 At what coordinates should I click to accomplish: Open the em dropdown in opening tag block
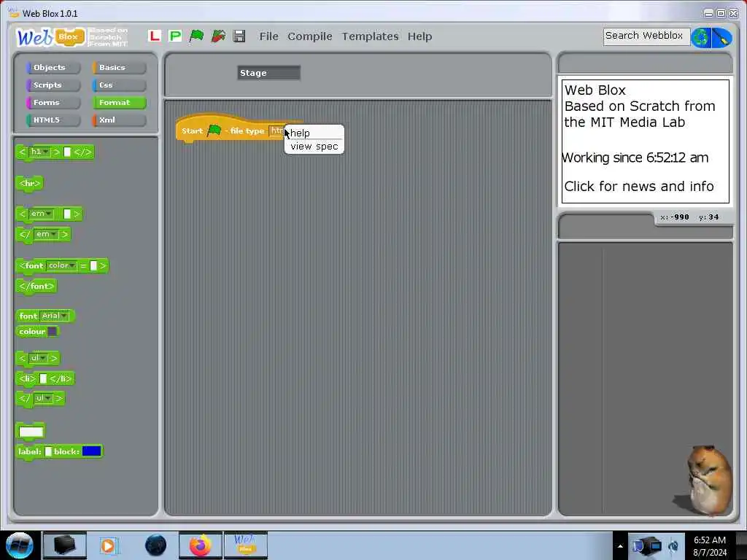point(41,214)
